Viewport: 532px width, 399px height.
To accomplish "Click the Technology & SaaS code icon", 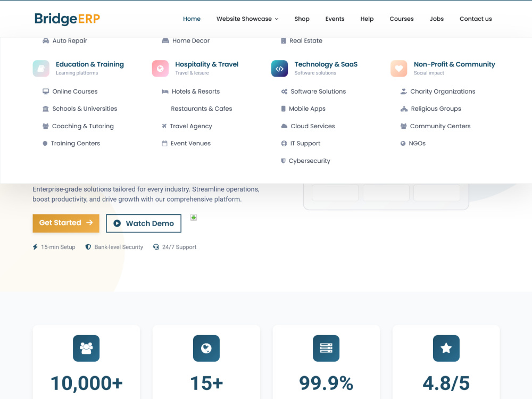I will (280, 69).
